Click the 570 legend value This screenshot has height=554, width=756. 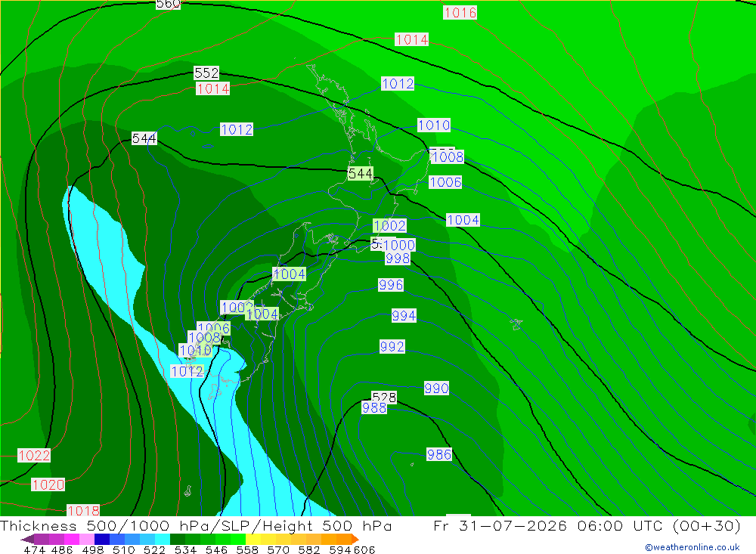pyautogui.click(x=277, y=549)
